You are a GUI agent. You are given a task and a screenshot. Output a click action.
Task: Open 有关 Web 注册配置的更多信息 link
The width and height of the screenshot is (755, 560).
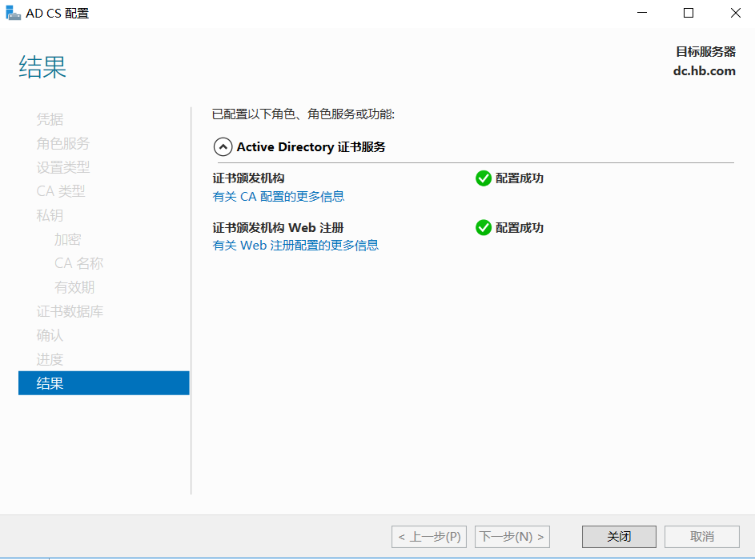295,246
